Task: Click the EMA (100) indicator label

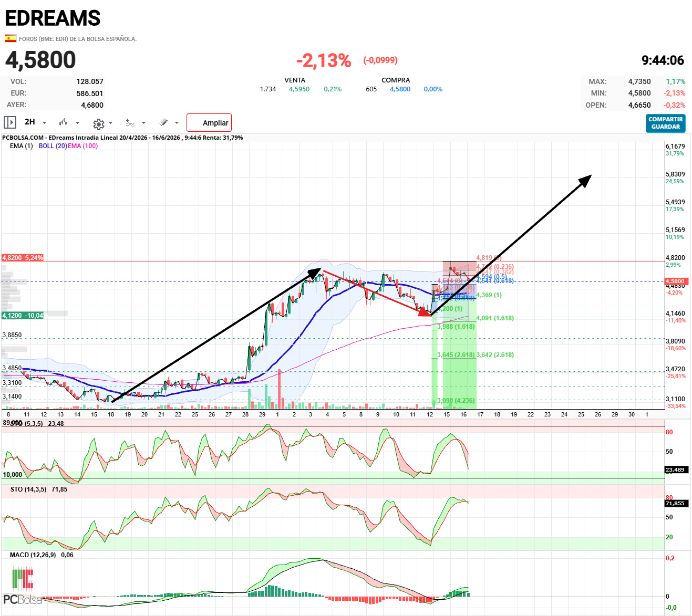Action: tap(82, 146)
